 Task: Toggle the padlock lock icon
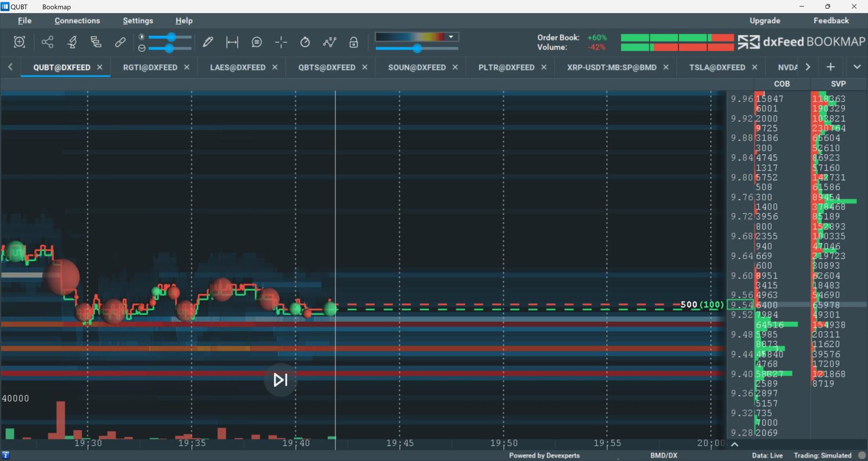click(x=354, y=42)
